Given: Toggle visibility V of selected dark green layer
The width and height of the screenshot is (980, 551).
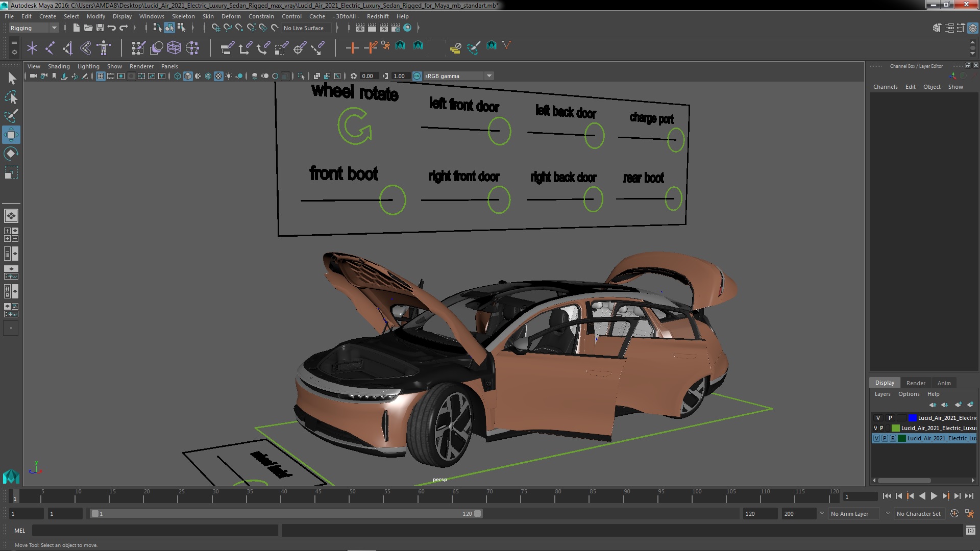Looking at the screenshot, I should [876, 438].
